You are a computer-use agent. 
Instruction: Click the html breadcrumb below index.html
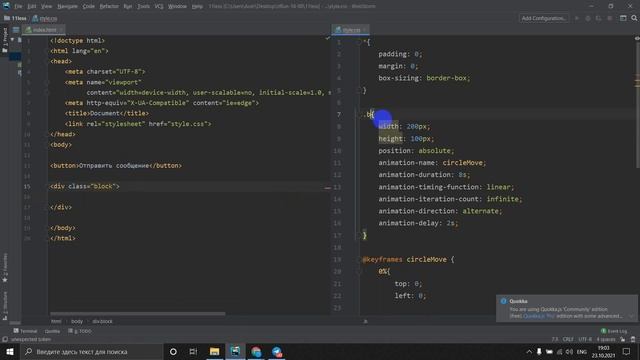tap(56, 321)
